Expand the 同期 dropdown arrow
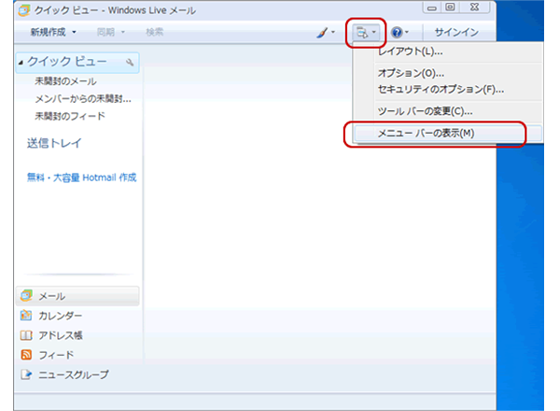Image resolution: width=560 pixels, height=411 pixels. click(x=123, y=32)
